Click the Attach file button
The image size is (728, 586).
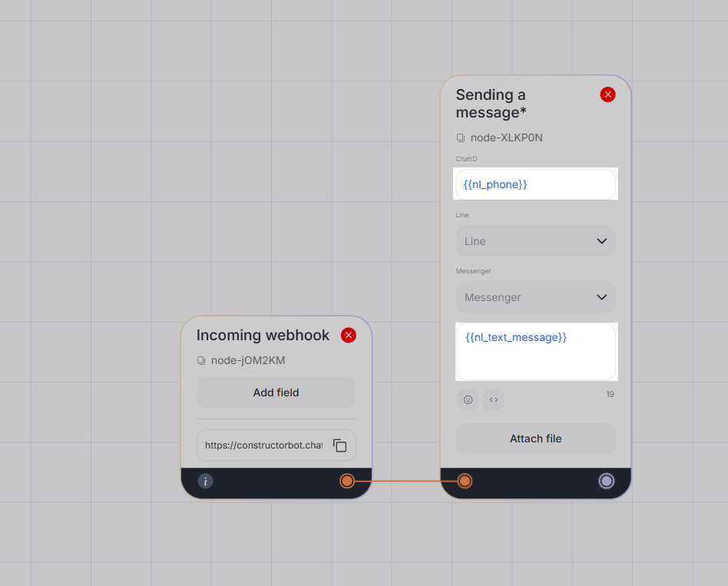point(536,439)
